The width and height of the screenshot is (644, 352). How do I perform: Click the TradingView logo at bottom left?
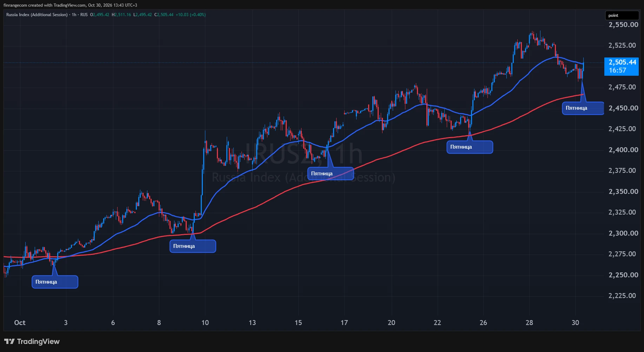click(x=32, y=341)
